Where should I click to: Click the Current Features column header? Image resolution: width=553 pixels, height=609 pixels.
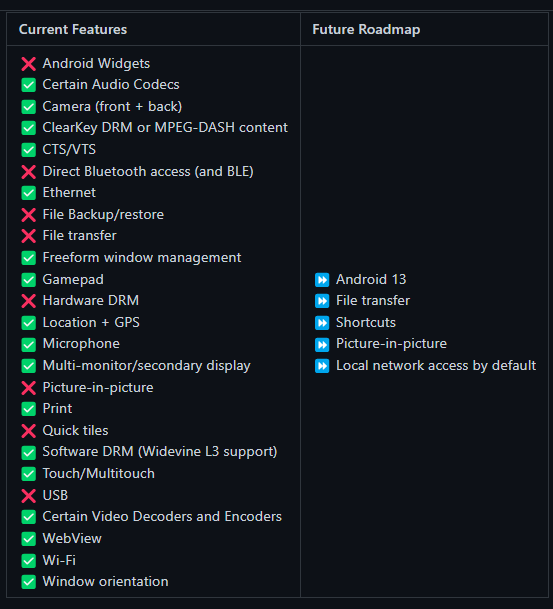point(73,30)
